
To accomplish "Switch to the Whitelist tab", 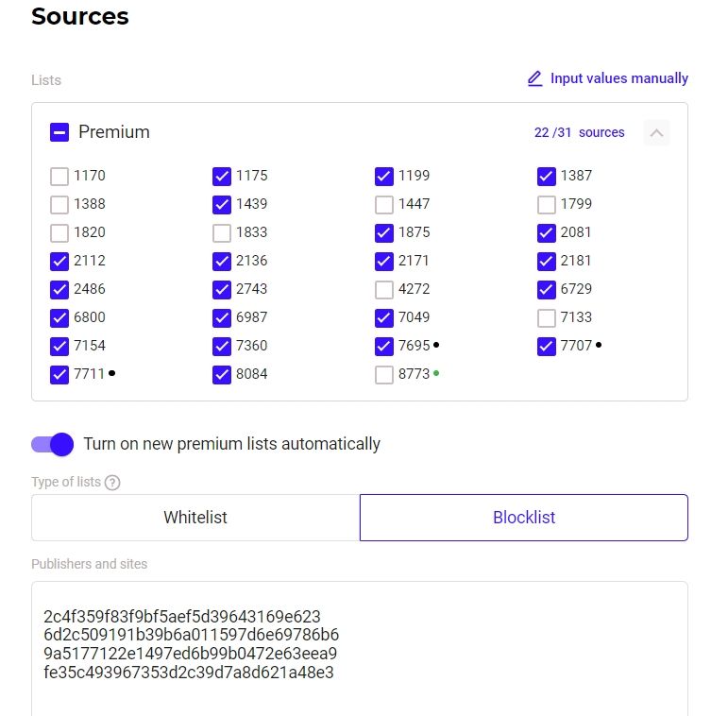I will pyautogui.click(x=195, y=518).
